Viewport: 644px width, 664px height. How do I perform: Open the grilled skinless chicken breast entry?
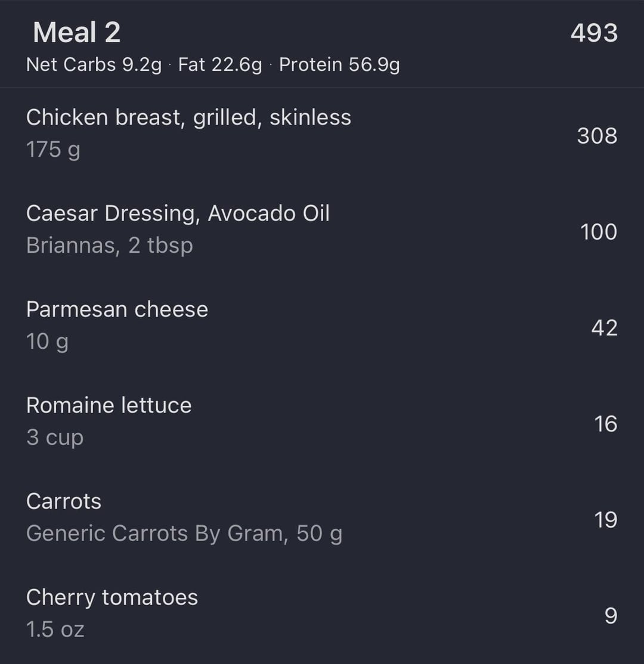point(188,117)
